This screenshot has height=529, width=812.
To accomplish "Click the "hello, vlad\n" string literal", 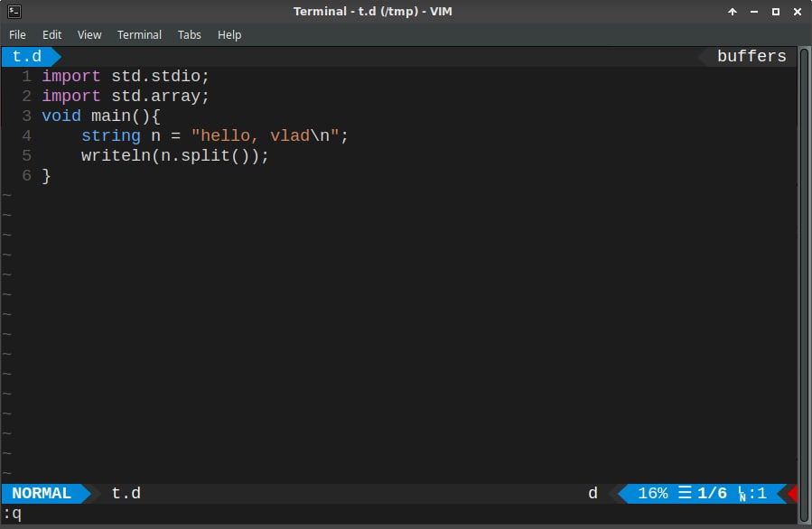I will (266, 135).
